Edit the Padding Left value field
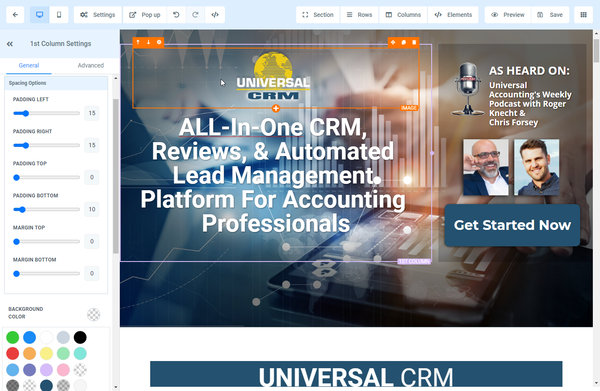Image resolution: width=600 pixels, height=391 pixels. click(x=92, y=113)
